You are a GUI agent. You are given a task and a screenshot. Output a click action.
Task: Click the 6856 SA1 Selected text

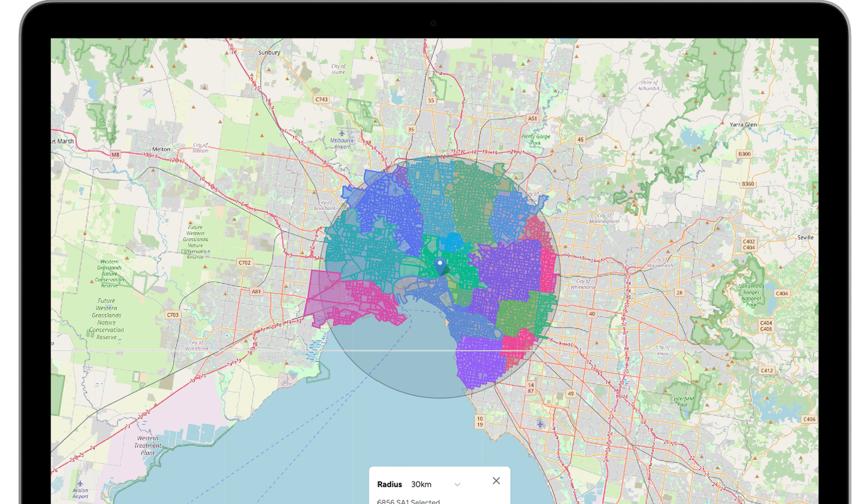(x=408, y=501)
